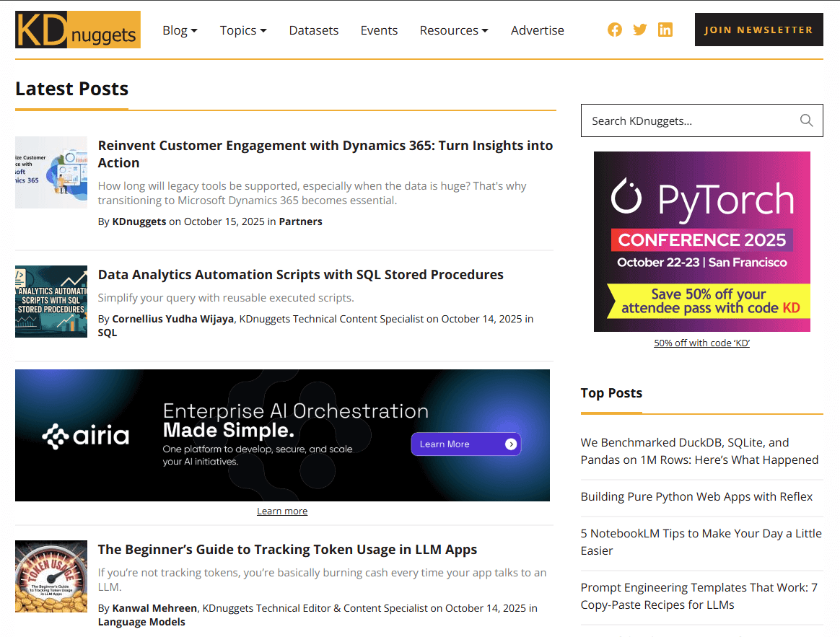Open KDnuggets LinkedIn page icon

(665, 30)
